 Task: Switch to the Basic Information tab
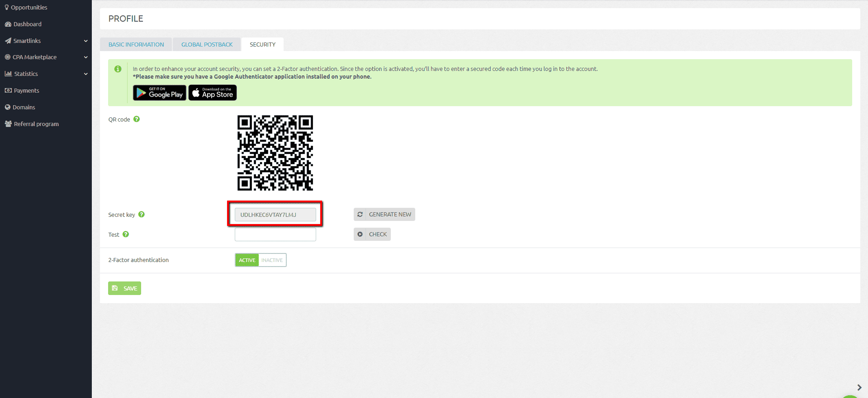(x=136, y=45)
